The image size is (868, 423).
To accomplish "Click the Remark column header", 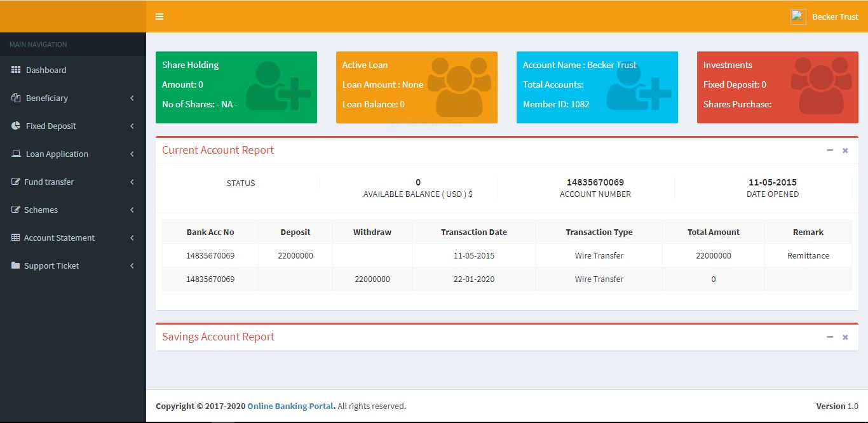I will tap(808, 232).
